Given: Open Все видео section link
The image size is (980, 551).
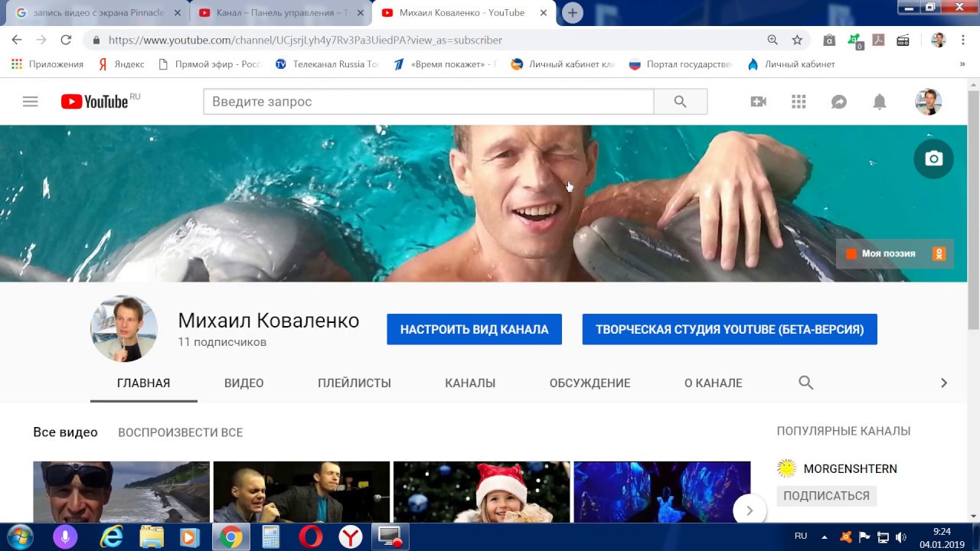Looking at the screenshot, I should pyautogui.click(x=65, y=432).
